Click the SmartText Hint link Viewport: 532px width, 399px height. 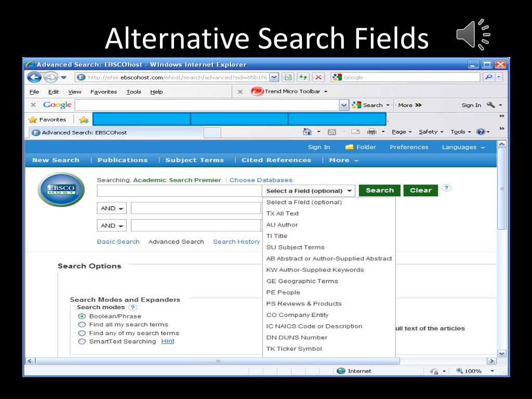click(168, 341)
